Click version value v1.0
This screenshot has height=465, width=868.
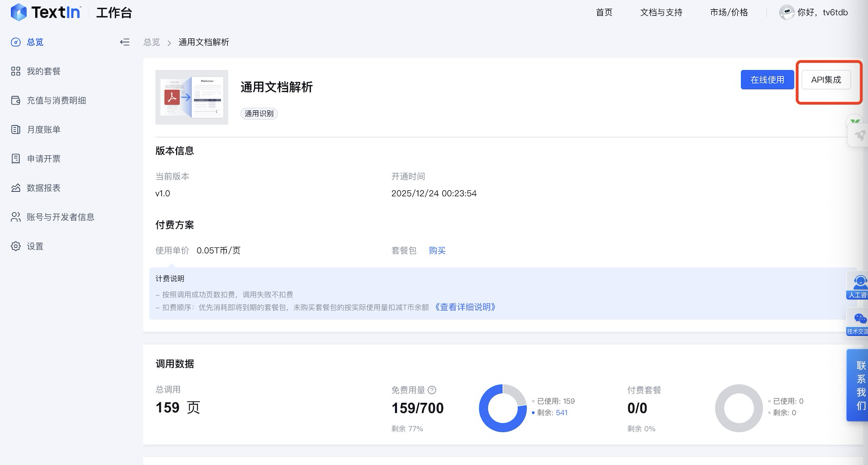click(x=163, y=194)
